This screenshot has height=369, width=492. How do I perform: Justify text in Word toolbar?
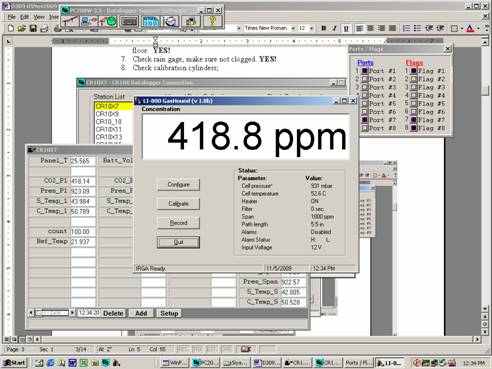coord(393,28)
